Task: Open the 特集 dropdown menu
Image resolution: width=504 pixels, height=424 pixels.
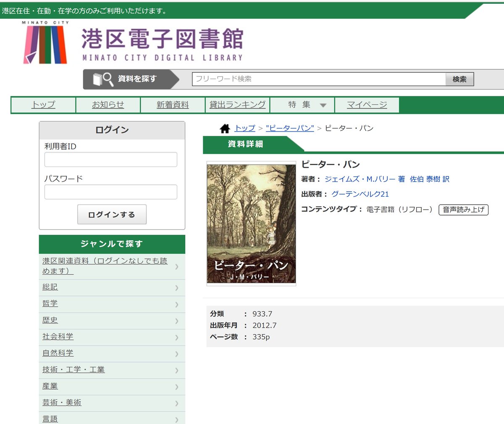Action: point(302,105)
